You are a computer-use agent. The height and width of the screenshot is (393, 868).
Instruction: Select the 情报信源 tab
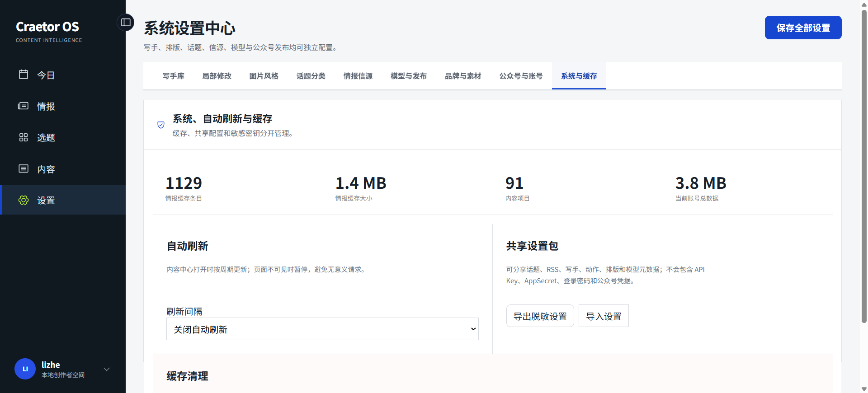pyautogui.click(x=358, y=76)
